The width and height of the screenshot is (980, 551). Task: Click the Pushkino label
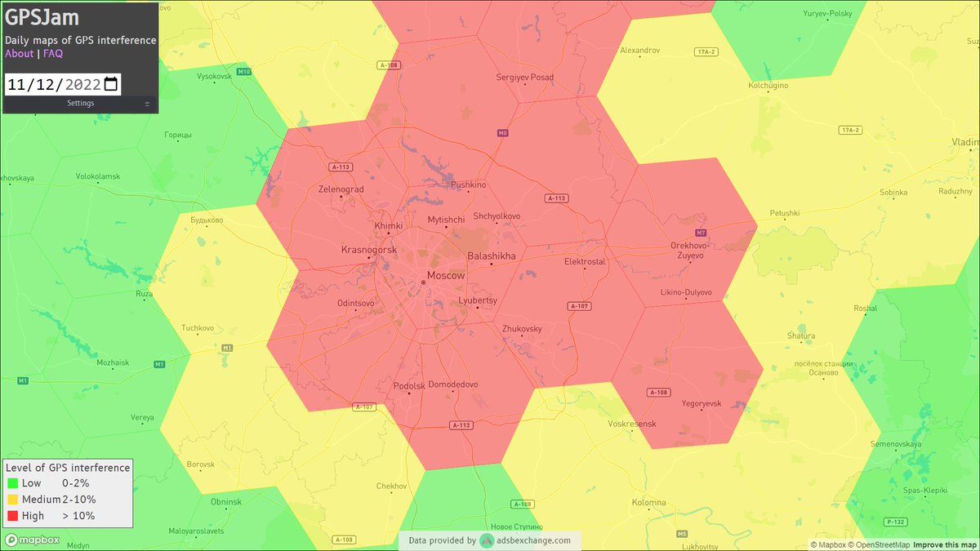[468, 185]
